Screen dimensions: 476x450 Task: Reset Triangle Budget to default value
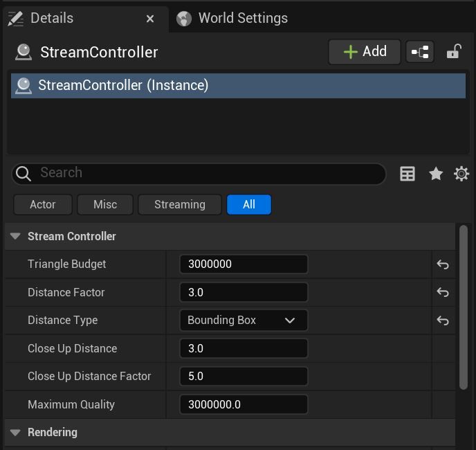point(443,264)
